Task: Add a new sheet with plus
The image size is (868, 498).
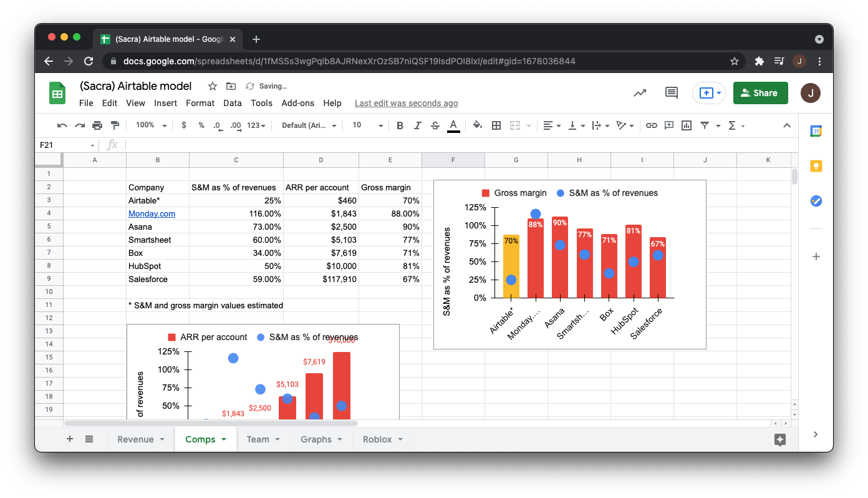Action: coord(70,439)
